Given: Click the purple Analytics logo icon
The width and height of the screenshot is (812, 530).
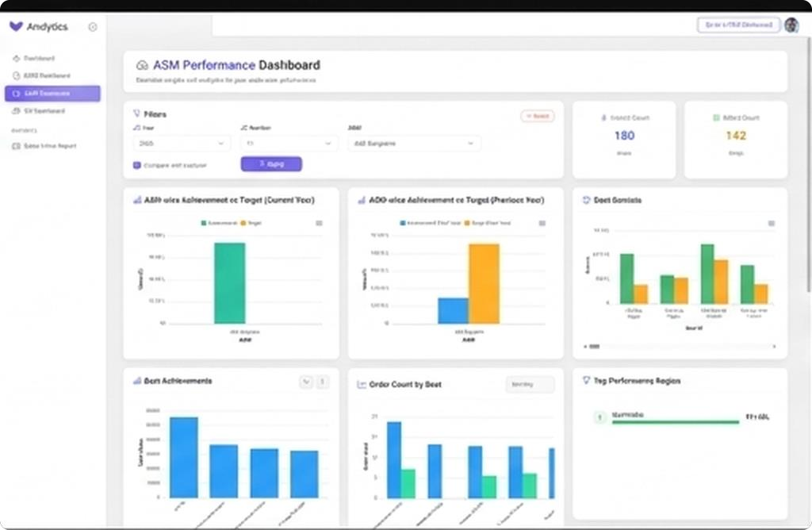Looking at the screenshot, I should tap(16, 26).
